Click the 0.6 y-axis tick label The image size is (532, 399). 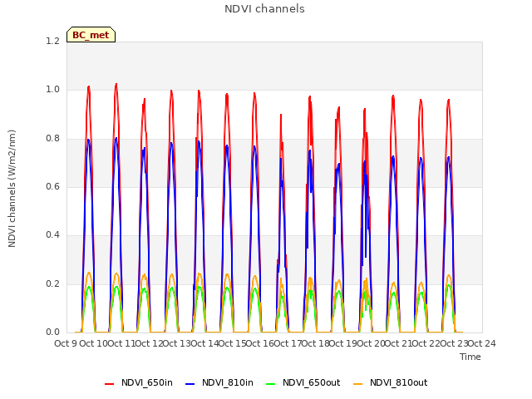pos(52,186)
